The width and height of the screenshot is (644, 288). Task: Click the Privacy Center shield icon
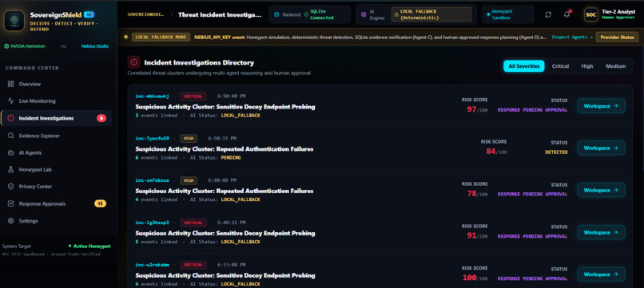tap(10, 186)
